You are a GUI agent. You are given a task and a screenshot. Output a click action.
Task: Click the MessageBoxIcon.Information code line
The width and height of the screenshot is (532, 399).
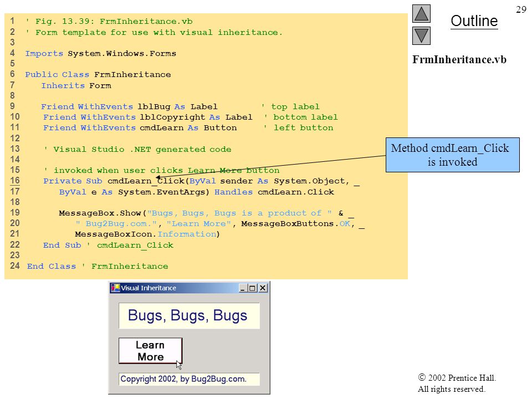147,234
